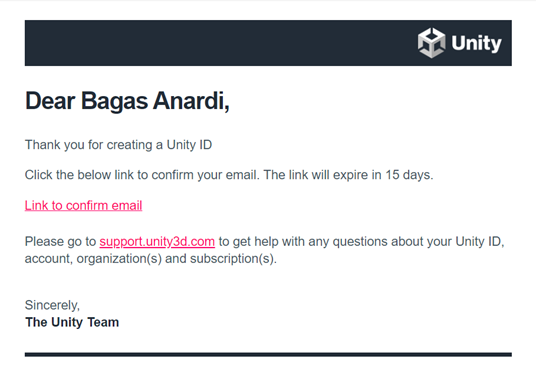Click the Unity cube logo icon

pyautogui.click(x=431, y=43)
